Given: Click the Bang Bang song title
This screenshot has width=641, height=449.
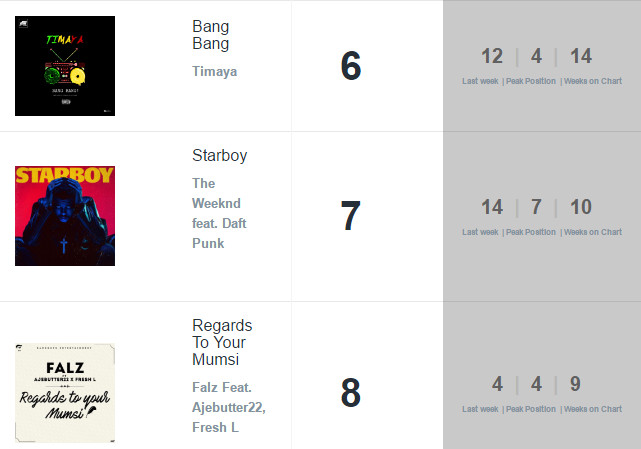Looking at the screenshot, I should (x=211, y=35).
